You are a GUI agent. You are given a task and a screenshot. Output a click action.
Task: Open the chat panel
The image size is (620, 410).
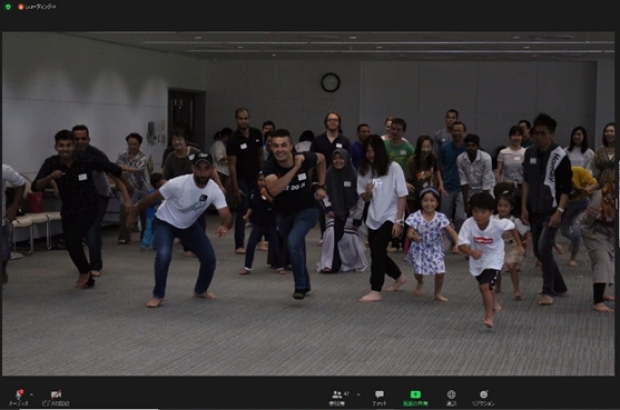click(379, 398)
